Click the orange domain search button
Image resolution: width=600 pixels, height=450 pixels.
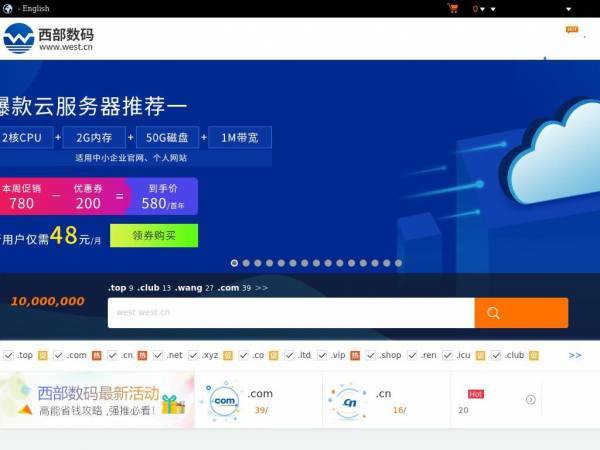pyautogui.click(x=521, y=313)
